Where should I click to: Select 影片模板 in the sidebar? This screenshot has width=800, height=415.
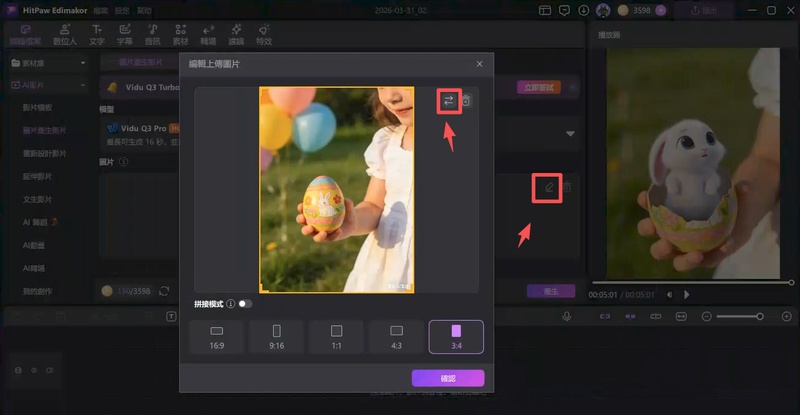37,108
